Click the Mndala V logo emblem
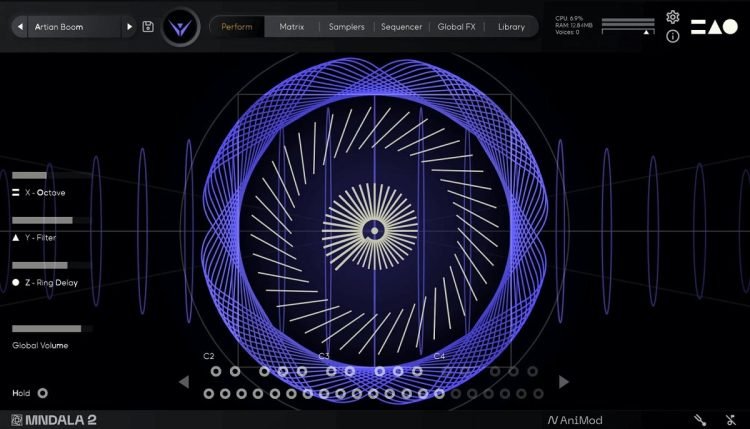This screenshot has width=750, height=429. pos(181,28)
